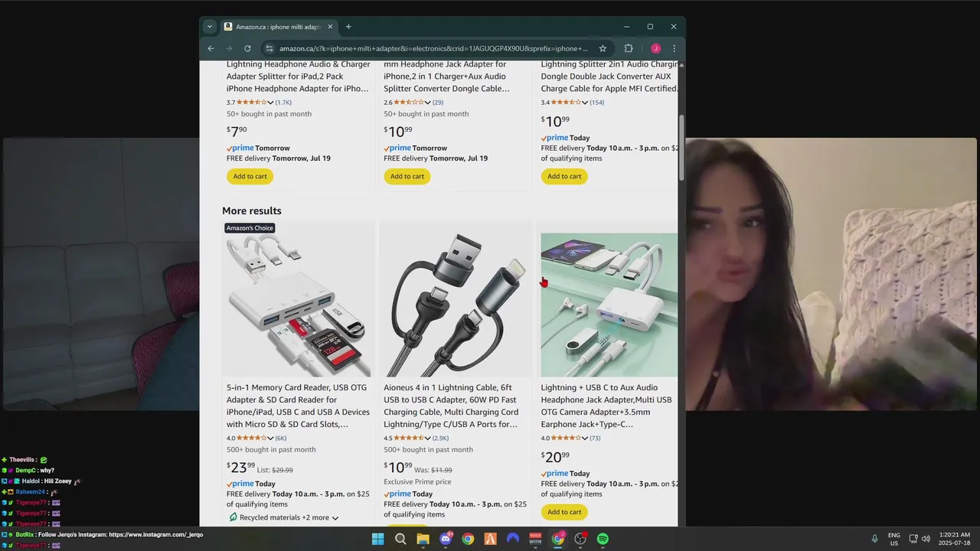Open the (29) reviews link
Viewport: 980px width, 551px height.
tap(438, 103)
